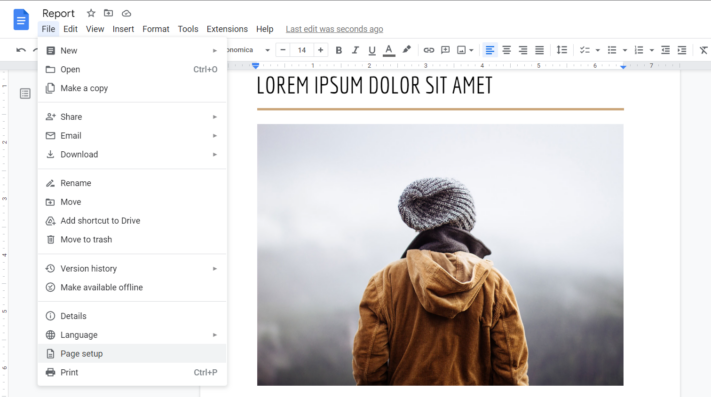
Task: Toggle left align paragraph button
Action: (490, 50)
